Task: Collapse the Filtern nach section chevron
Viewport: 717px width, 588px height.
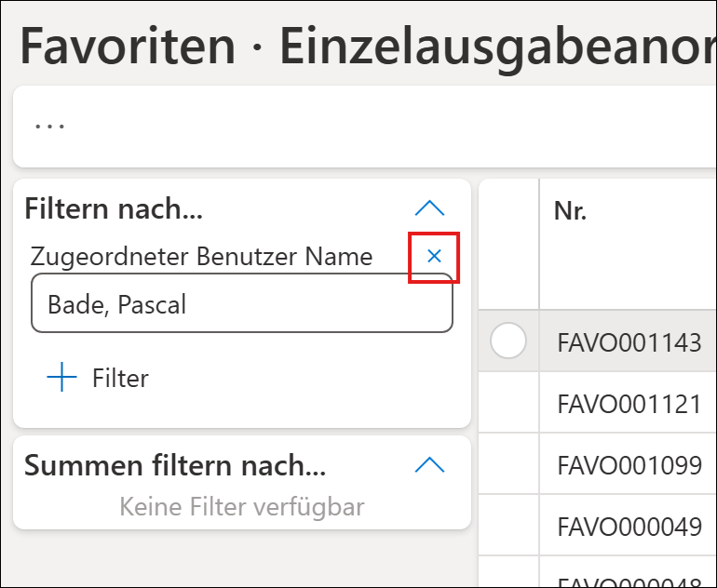Action: click(428, 208)
